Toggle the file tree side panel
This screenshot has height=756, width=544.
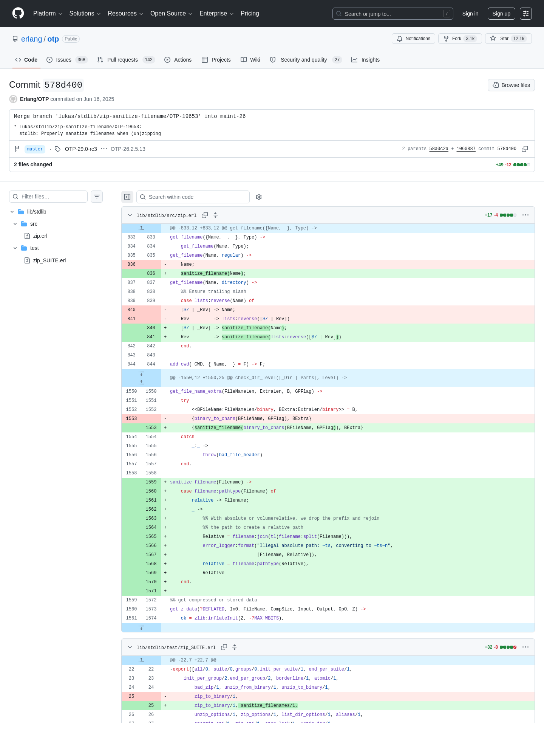point(127,197)
